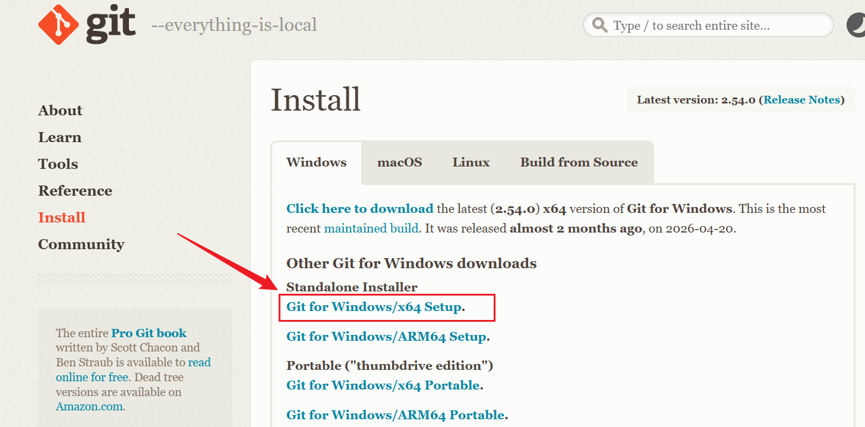The width and height of the screenshot is (865, 427).
Task: Open Community in the sidebar
Action: [81, 244]
